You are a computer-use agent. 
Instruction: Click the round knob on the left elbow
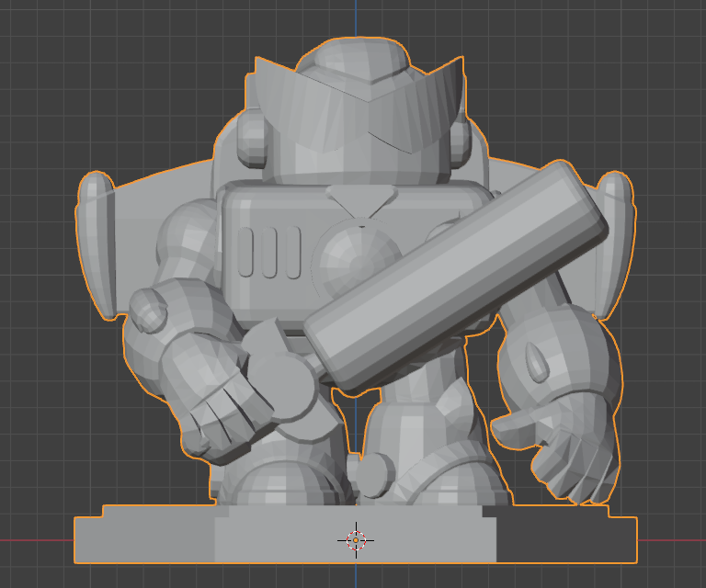148,310
